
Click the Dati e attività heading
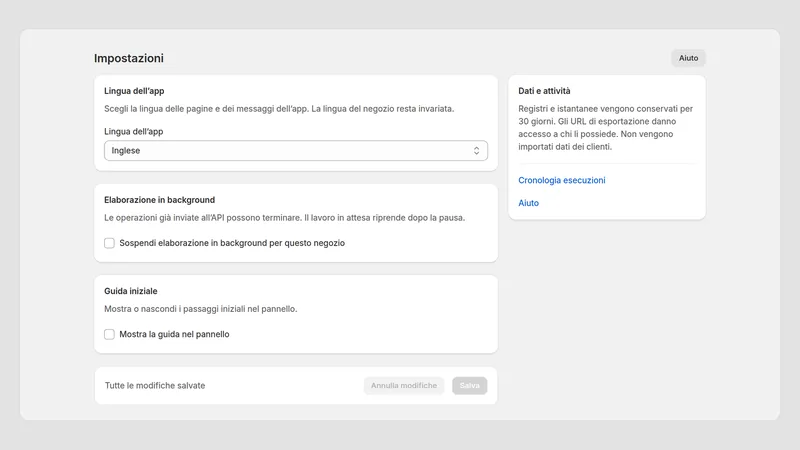click(x=544, y=91)
